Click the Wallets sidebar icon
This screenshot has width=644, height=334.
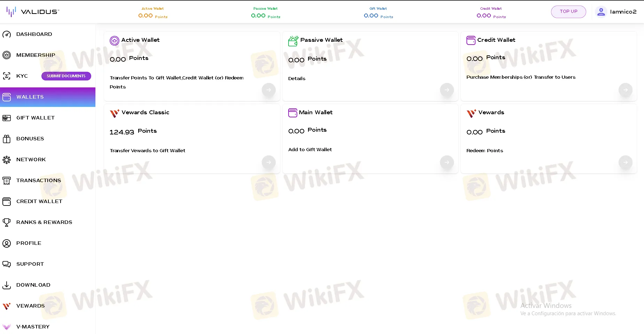click(x=7, y=97)
